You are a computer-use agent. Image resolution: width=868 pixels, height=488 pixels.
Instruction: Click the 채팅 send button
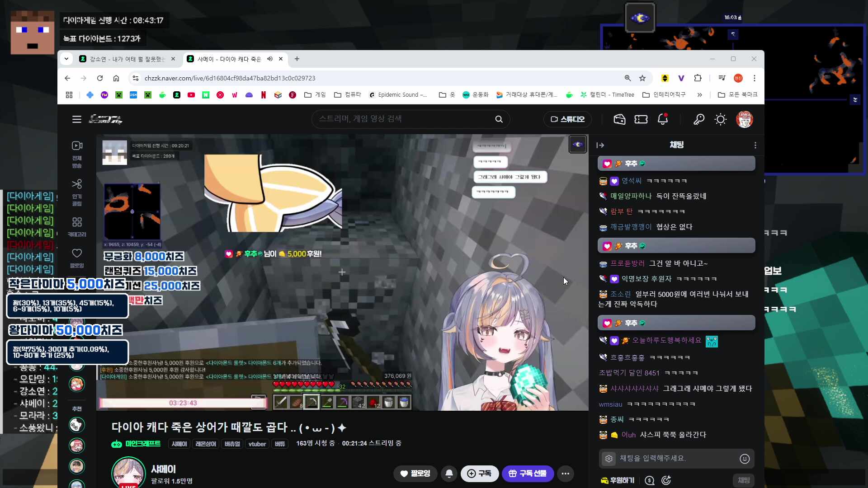(x=744, y=480)
